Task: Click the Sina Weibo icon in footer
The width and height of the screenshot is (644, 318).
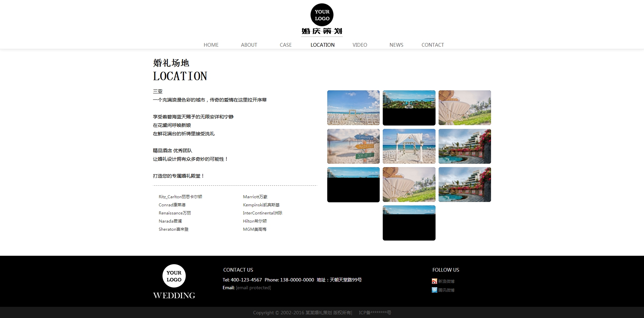Action: click(434, 281)
